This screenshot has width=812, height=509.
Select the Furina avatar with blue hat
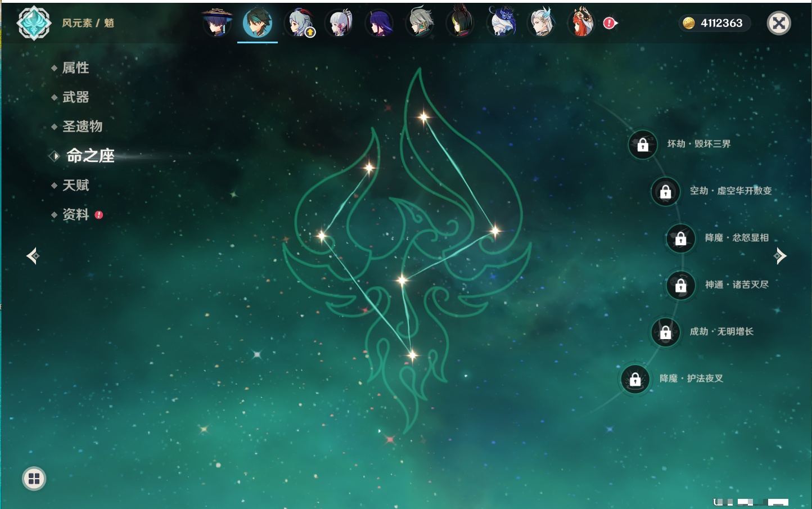[x=501, y=23]
